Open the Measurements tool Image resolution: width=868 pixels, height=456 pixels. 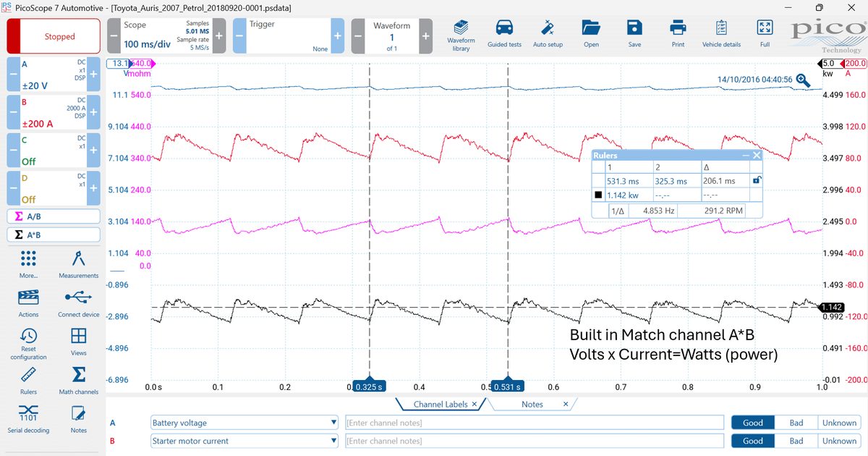[x=78, y=264]
